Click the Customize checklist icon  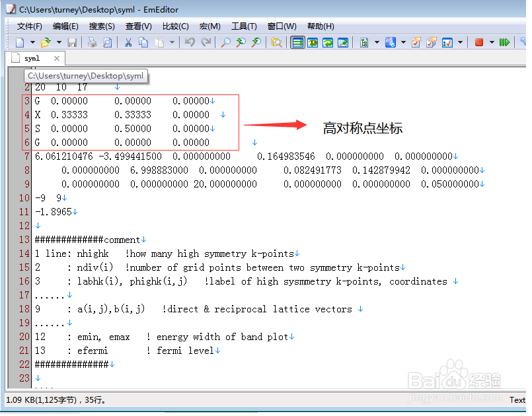[x=447, y=42]
